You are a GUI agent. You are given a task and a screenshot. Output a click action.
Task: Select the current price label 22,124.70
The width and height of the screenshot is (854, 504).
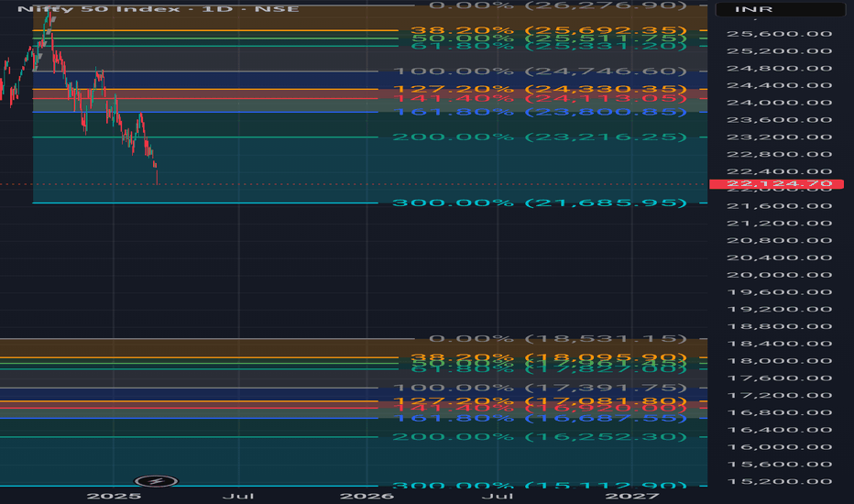777,184
